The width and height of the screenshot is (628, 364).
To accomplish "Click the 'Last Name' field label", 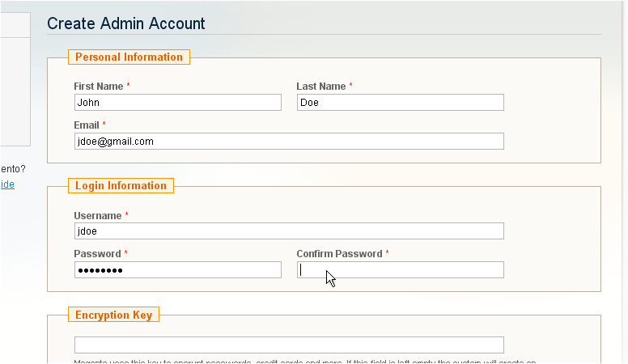I will (320, 87).
